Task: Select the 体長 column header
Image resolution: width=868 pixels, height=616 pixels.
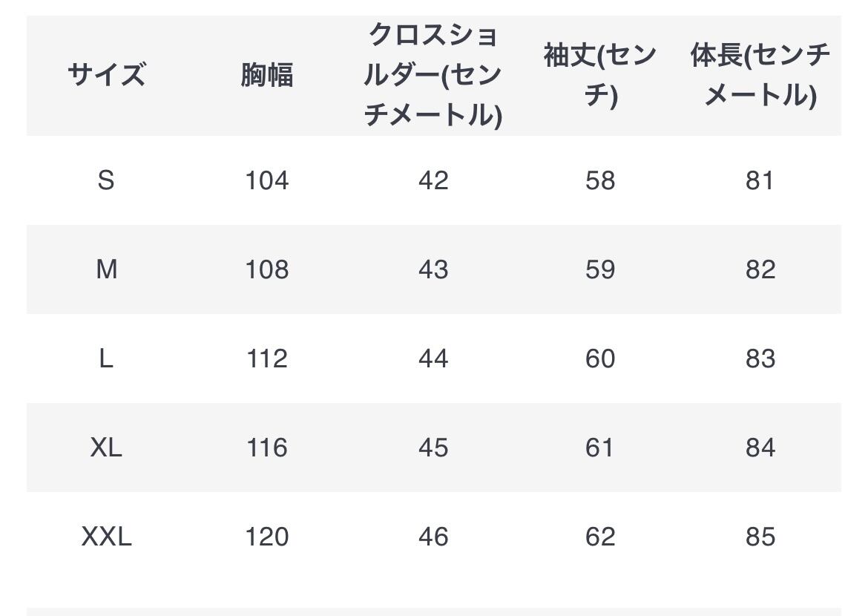Action: pyautogui.click(x=760, y=75)
